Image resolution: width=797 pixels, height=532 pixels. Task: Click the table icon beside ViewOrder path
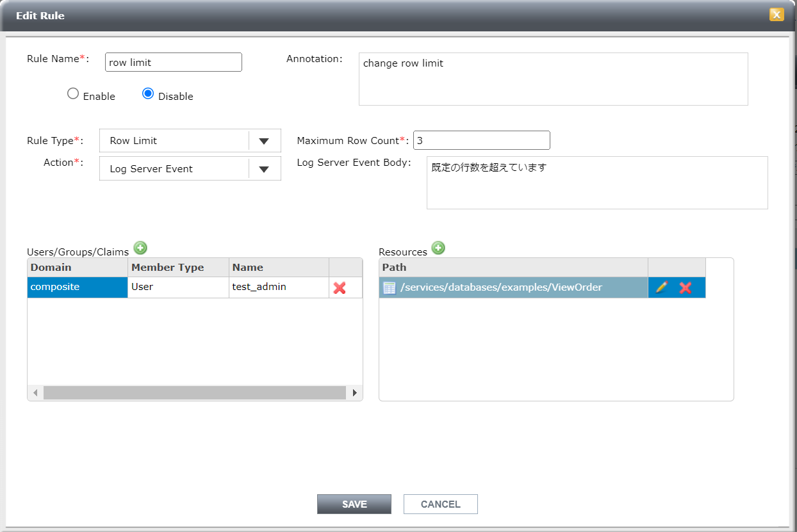390,287
